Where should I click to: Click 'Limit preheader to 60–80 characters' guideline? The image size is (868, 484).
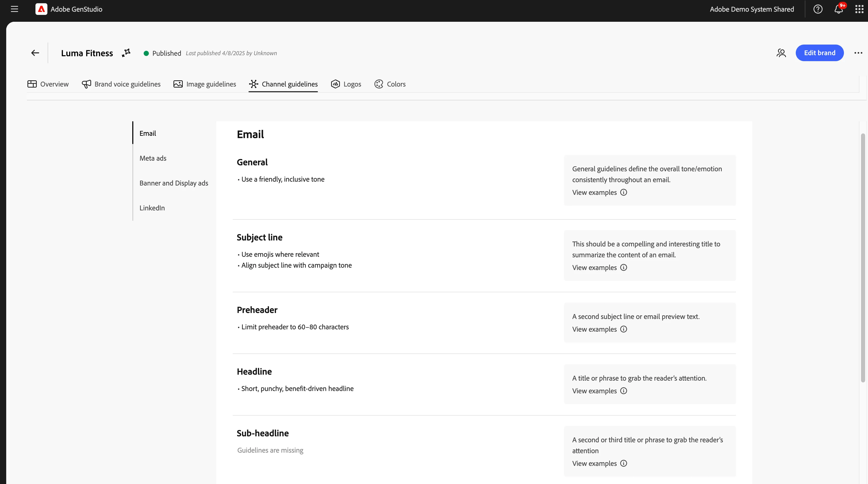(x=295, y=327)
